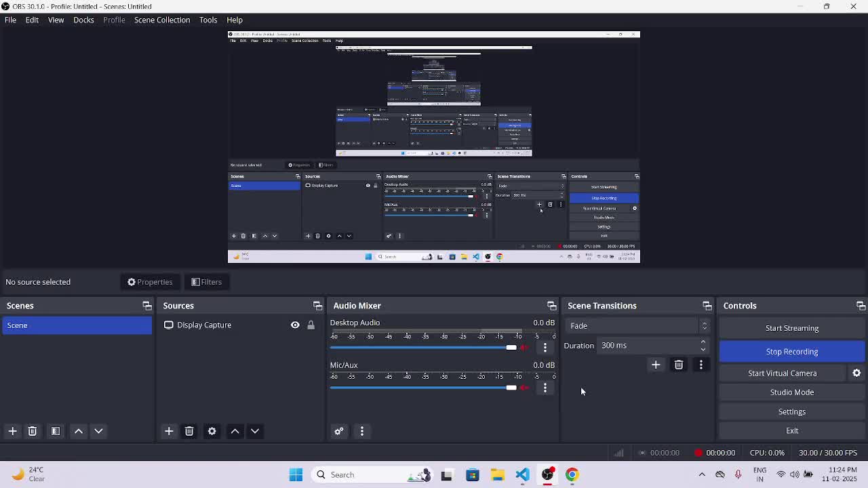Open the File menu
The height and width of the screenshot is (488, 868).
10,20
